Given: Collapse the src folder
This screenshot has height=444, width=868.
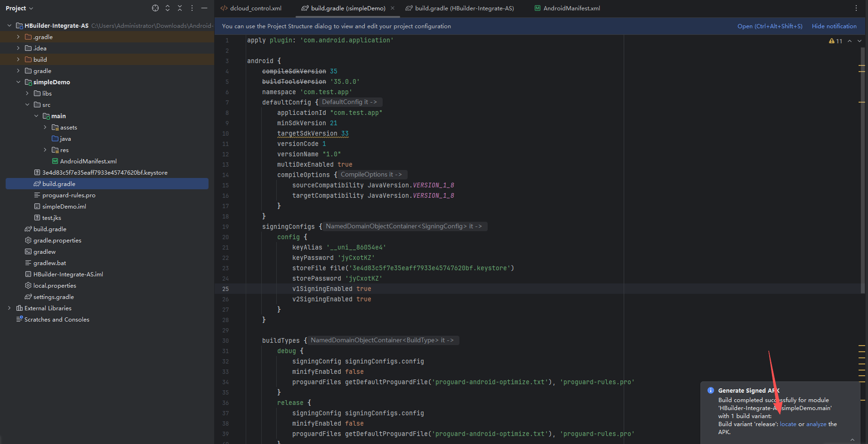Looking at the screenshot, I should click(x=27, y=105).
